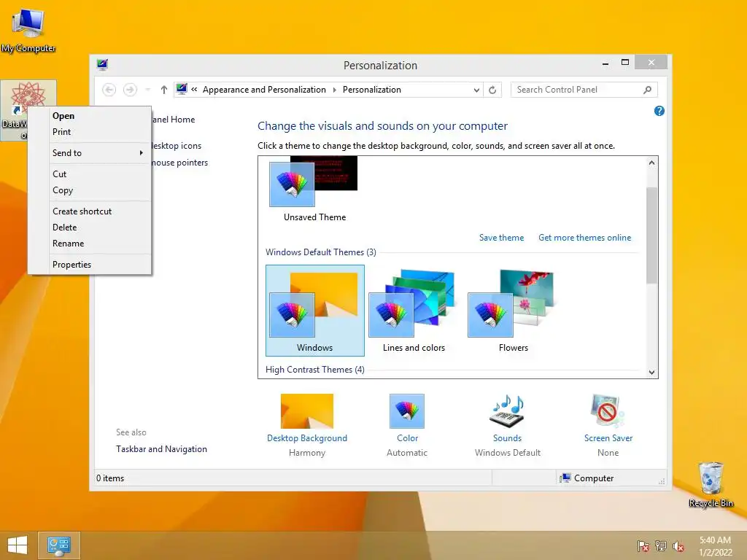The height and width of the screenshot is (560, 747).
Task: Click Change mouse pointers link
Action: (179, 163)
